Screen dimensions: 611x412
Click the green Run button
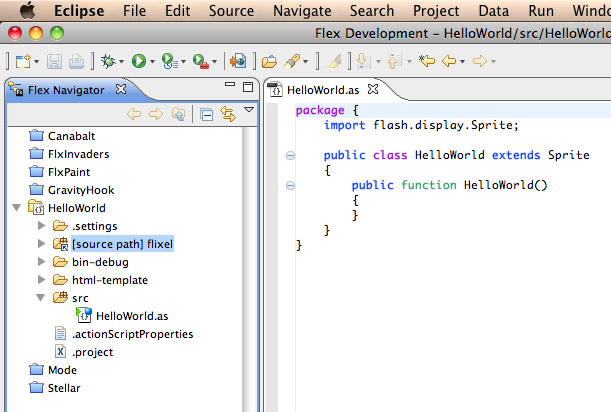pyautogui.click(x=138, y=62)
